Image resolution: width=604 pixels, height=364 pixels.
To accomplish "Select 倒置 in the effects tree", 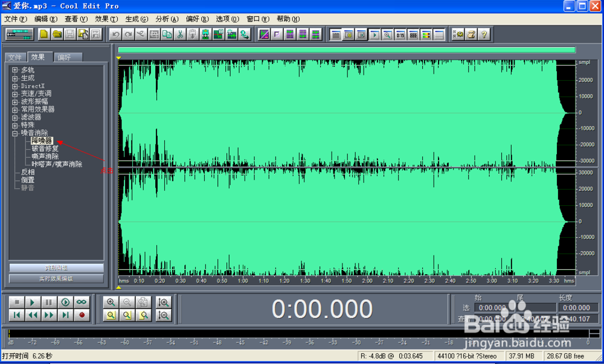I will click(x=28, y=180).
